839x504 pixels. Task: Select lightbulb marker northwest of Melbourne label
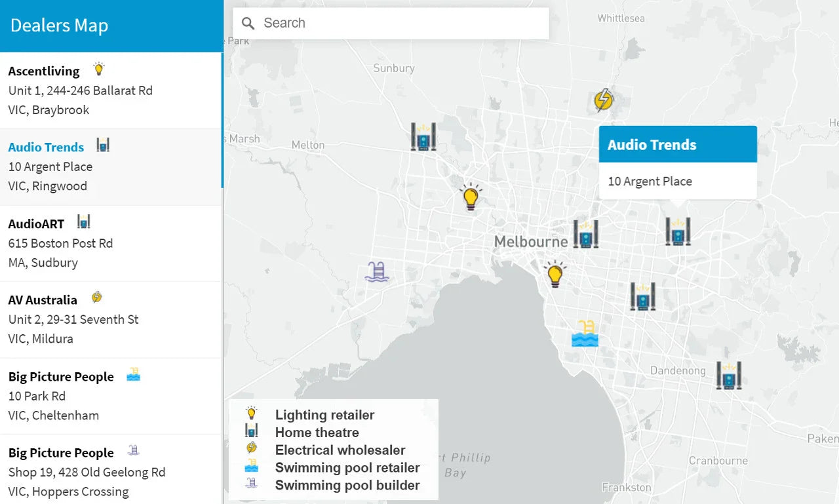pos(470,197)
